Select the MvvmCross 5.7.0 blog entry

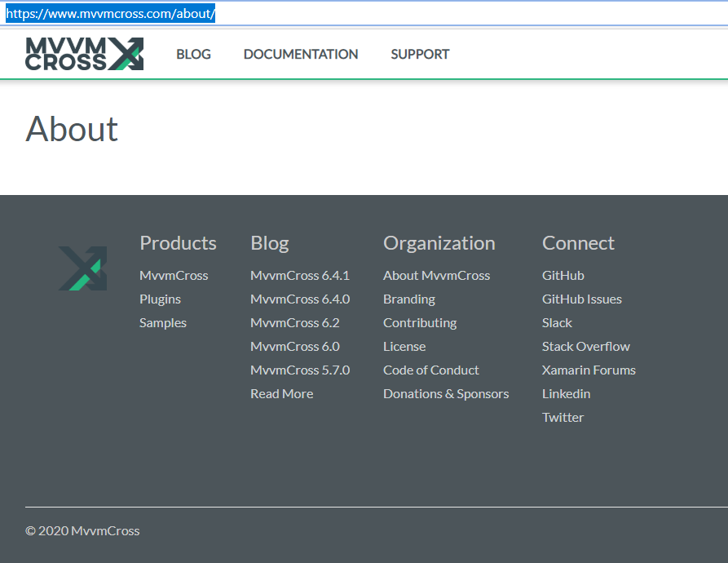300,370
